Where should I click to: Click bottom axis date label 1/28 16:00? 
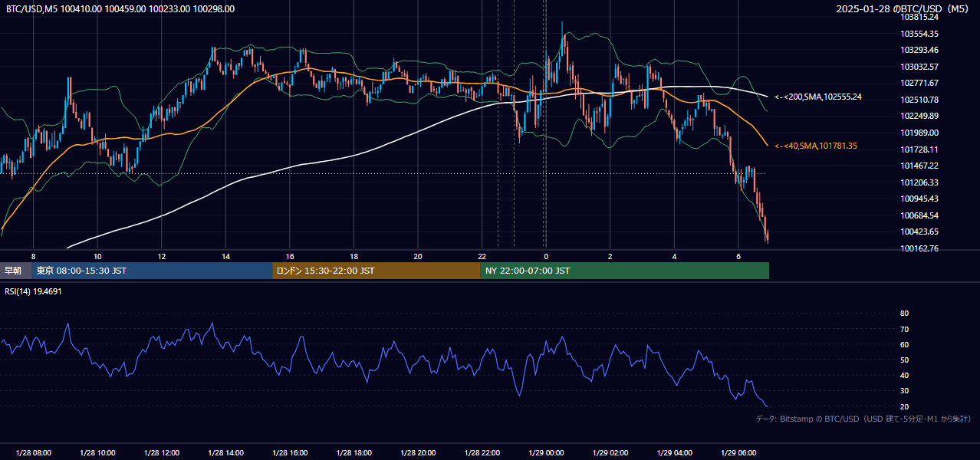pyautogui.click(x=290, y=452)
